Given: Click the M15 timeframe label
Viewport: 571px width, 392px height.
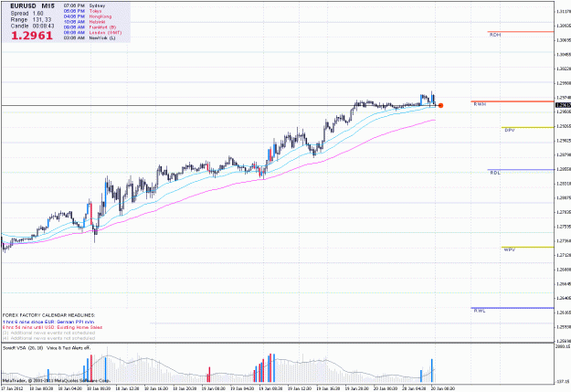Looking at the screenshot, I should click(x=48, y=6).
